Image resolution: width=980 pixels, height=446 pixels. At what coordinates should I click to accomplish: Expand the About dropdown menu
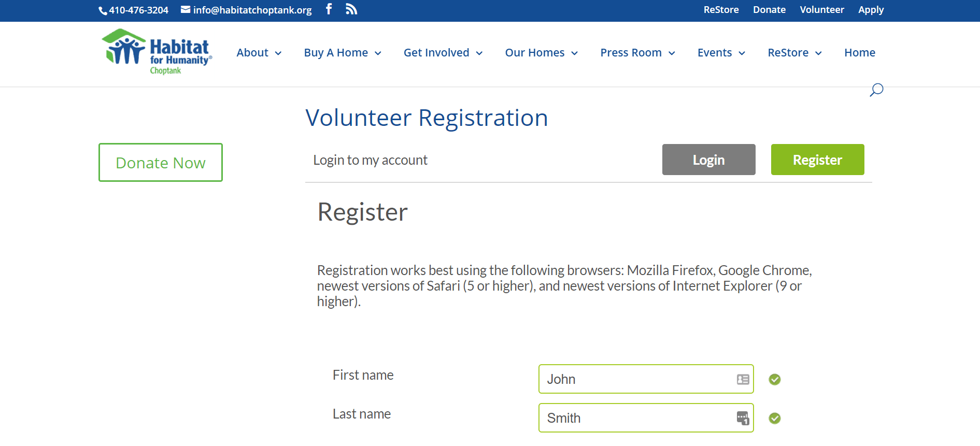pos(259,53)
